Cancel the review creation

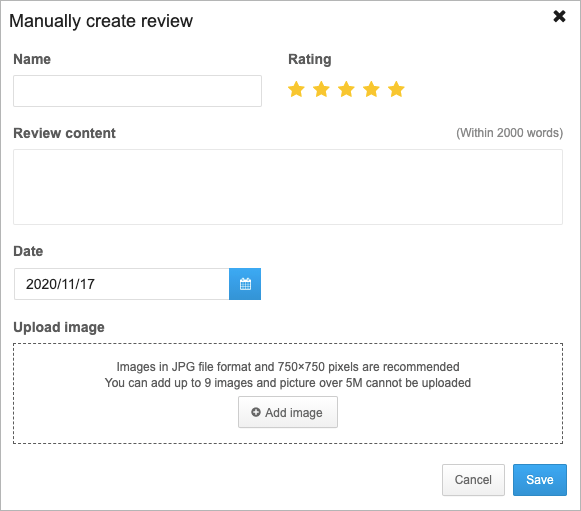click(473, 480)
